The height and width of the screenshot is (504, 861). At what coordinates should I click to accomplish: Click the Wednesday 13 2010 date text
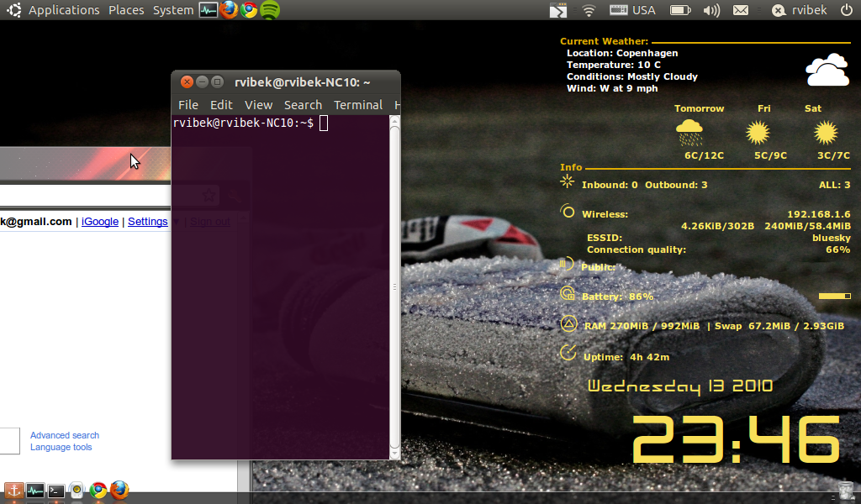[680, 386]
